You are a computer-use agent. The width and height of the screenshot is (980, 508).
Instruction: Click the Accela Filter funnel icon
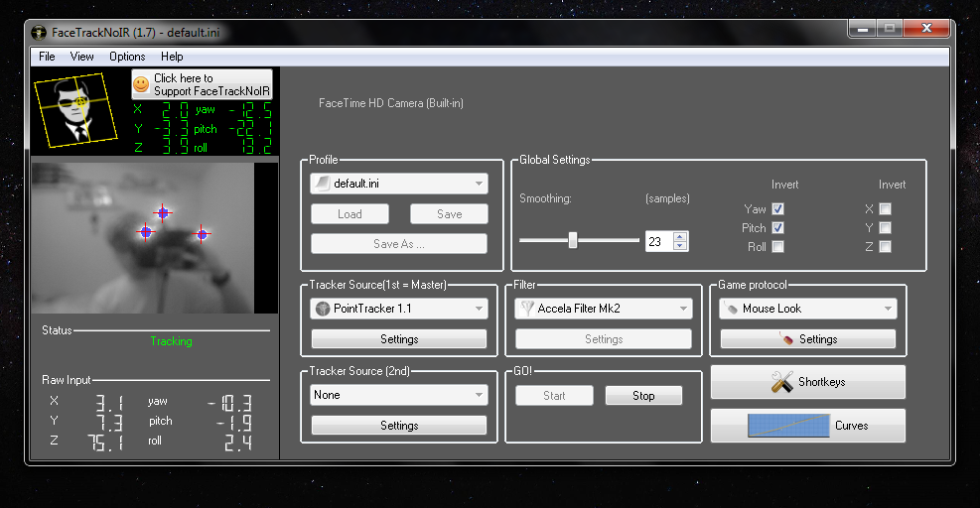tap(527, 309)
